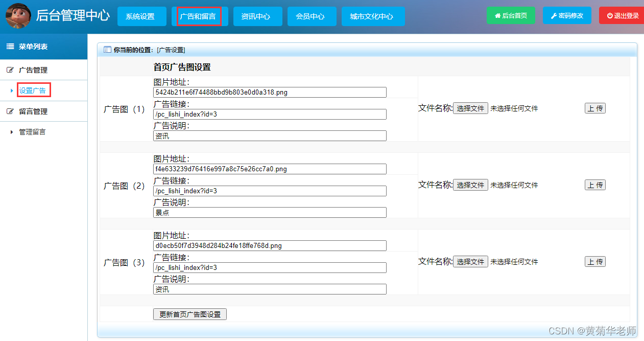The image size is (644, 341).
Task: Expand the 管理留言 sidebar arrow
Action: pyautogui.click(x=13, y=131)
